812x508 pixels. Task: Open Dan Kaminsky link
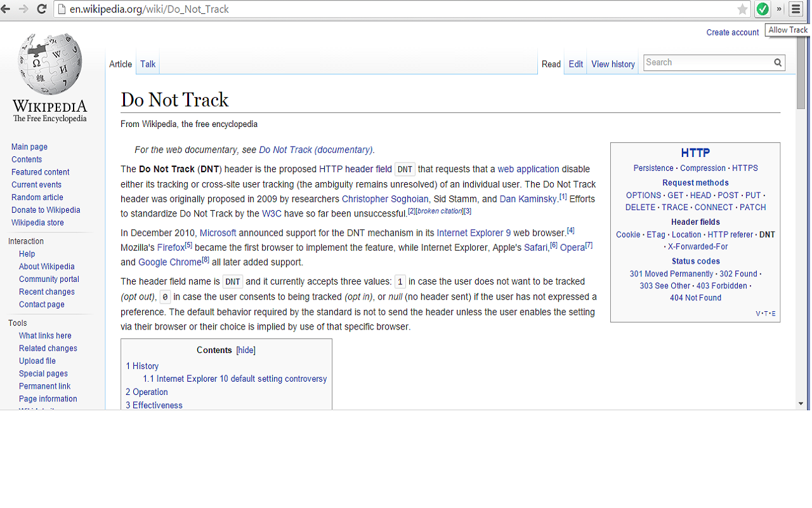tap(528, 199)
